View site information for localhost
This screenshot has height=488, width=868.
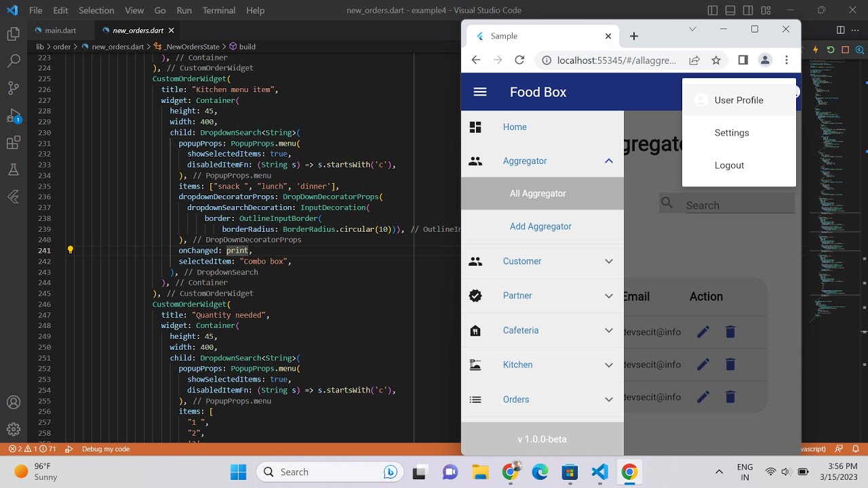tap(546, 60)
